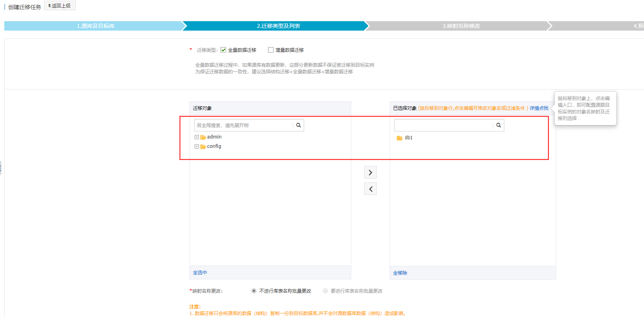Open the 详情点我 help link

click(x=539, y=108)
